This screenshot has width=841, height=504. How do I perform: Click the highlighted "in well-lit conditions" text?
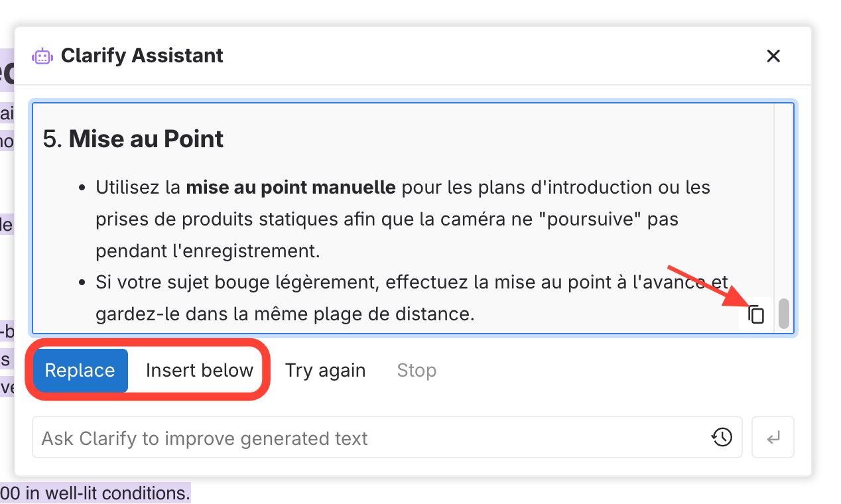pos(106,493)
